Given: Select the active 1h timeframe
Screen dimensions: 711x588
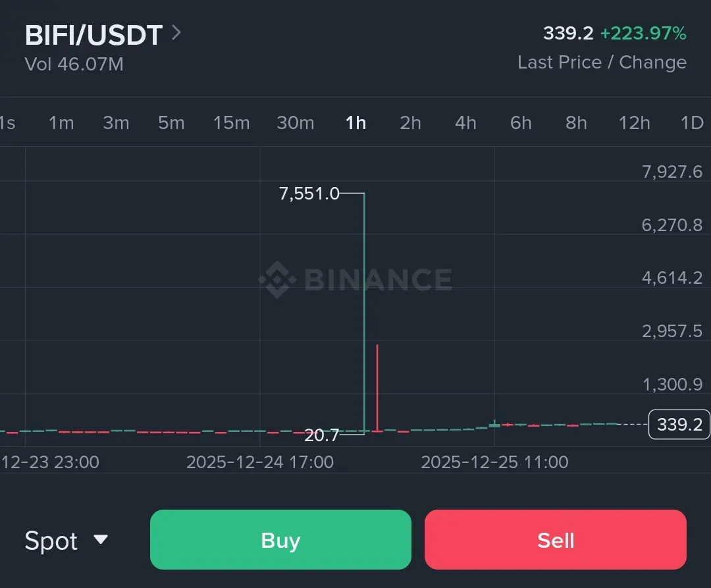Looking at the screenshot, I should pos(355,122).
